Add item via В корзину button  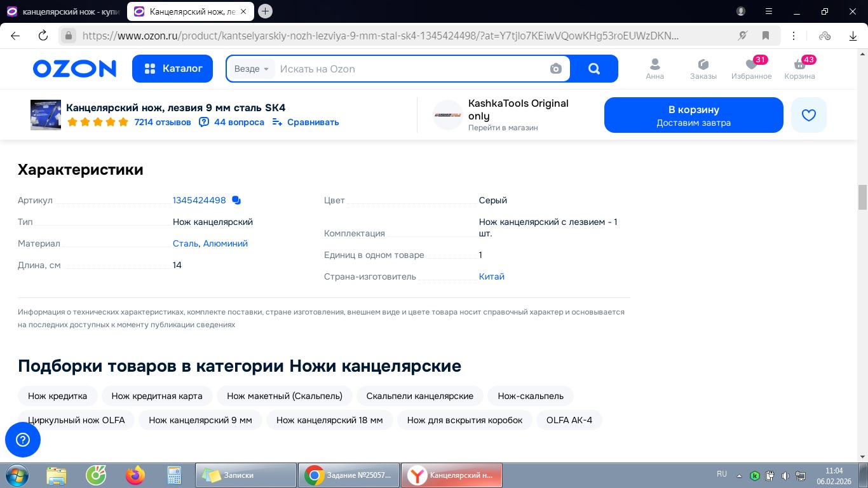click(694, 115)
